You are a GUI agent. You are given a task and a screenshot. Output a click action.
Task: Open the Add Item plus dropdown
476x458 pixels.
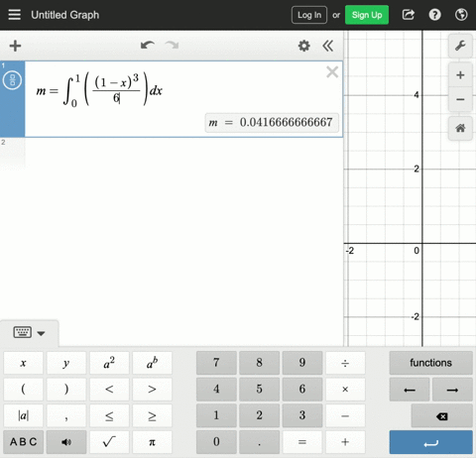point(15,46)
